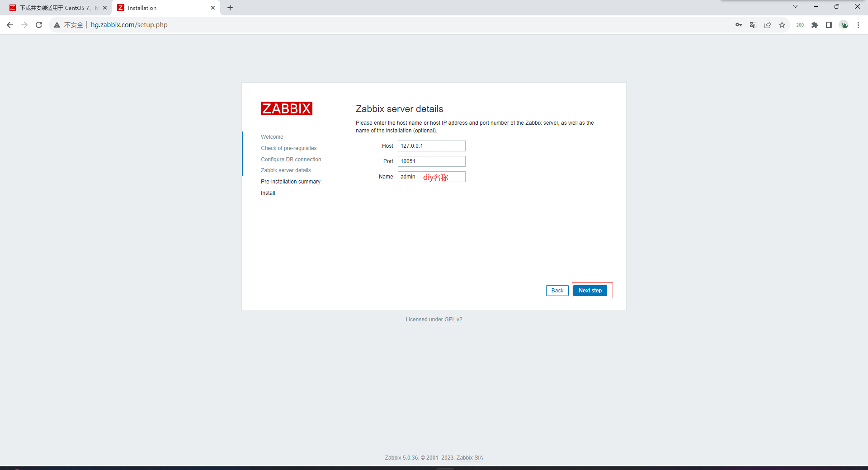Viewport: 868px width, 470px height.
Task: Click the browser forward arrow
Action: click(24, 25)
